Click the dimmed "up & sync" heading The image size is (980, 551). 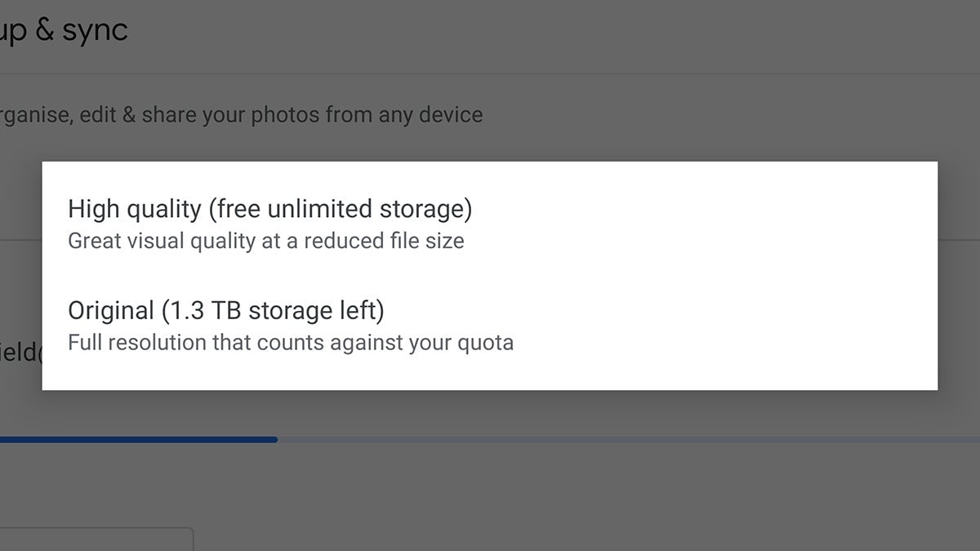pos(64,30)
